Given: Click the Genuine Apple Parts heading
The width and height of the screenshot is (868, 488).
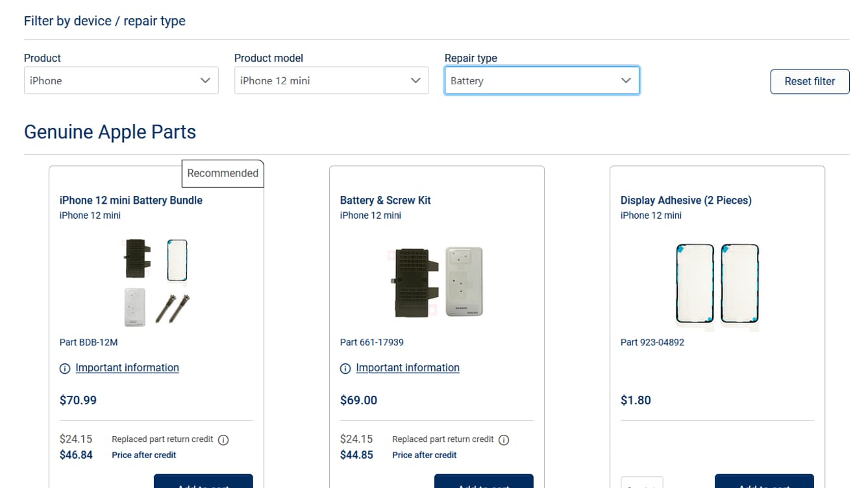Looking at the screenshot, I should (110, 132).
